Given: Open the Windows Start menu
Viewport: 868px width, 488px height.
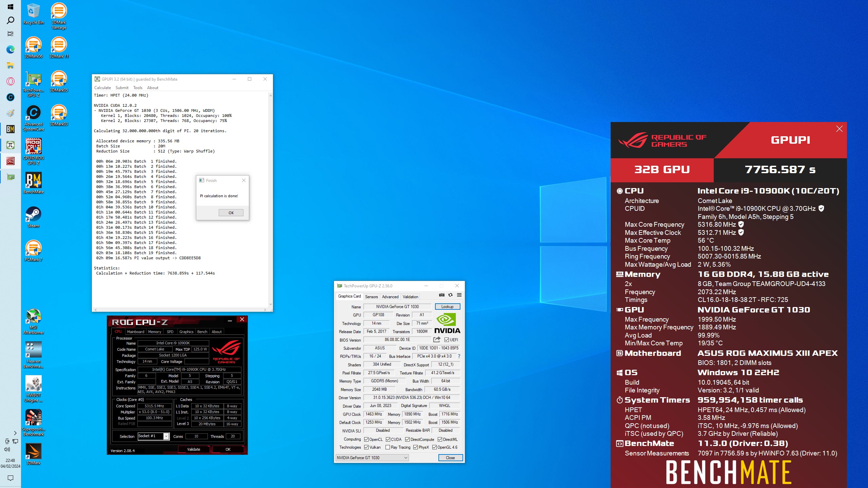Looking at the screenshot, I should click(11, 7).
